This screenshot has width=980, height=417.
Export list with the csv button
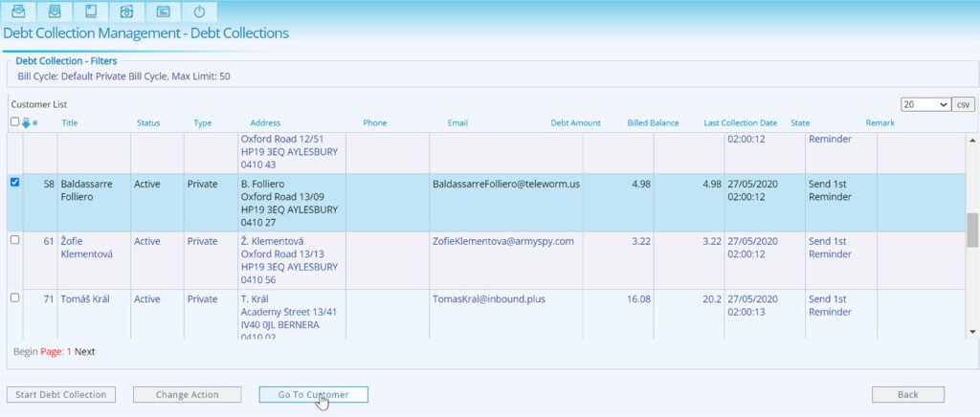(x=963, y=104)
